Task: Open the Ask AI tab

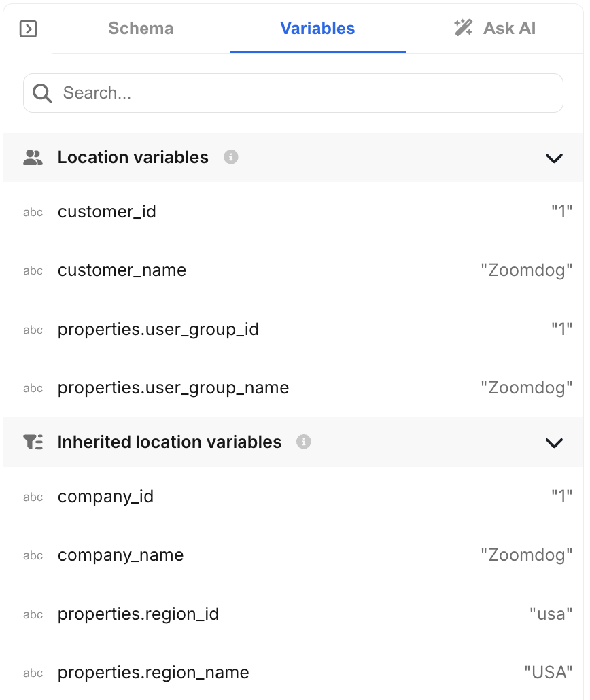Action: 508,28
